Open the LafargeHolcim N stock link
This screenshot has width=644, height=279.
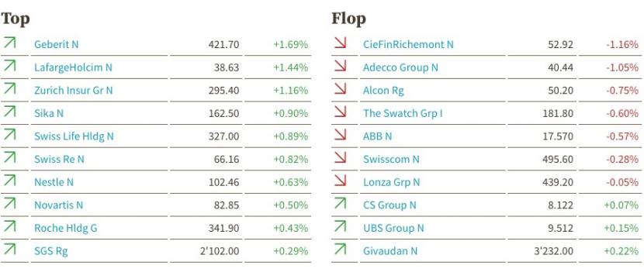73,67
